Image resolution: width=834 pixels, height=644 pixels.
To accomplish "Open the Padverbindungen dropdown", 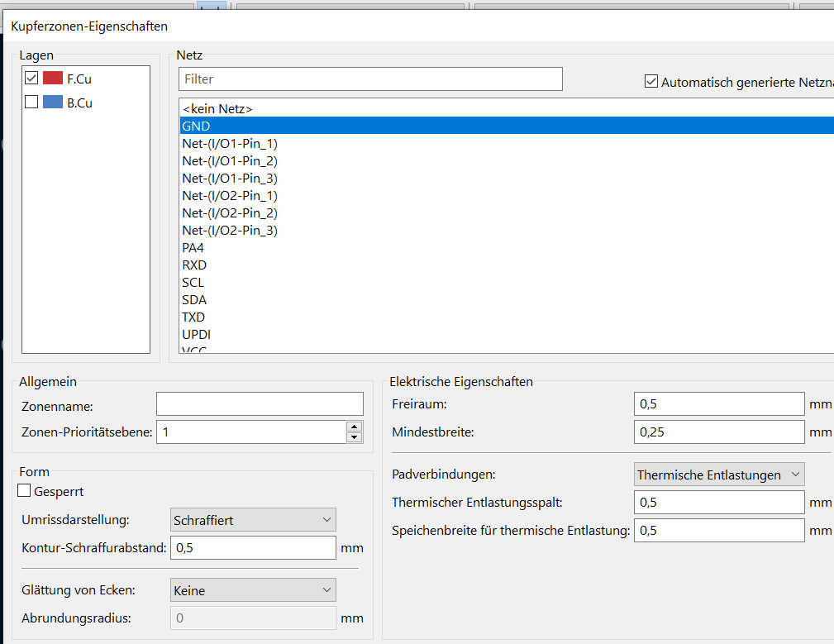I will click(x=718, y=475).
